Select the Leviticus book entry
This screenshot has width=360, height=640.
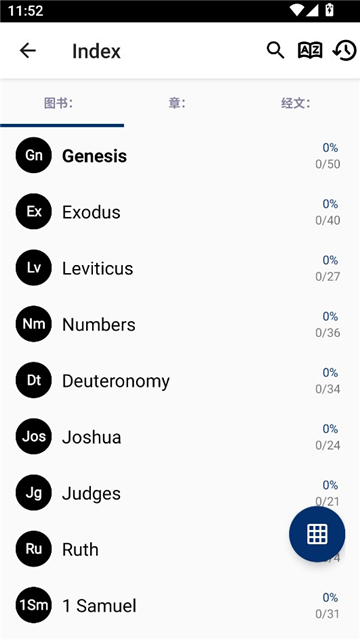tap(180, 268)
